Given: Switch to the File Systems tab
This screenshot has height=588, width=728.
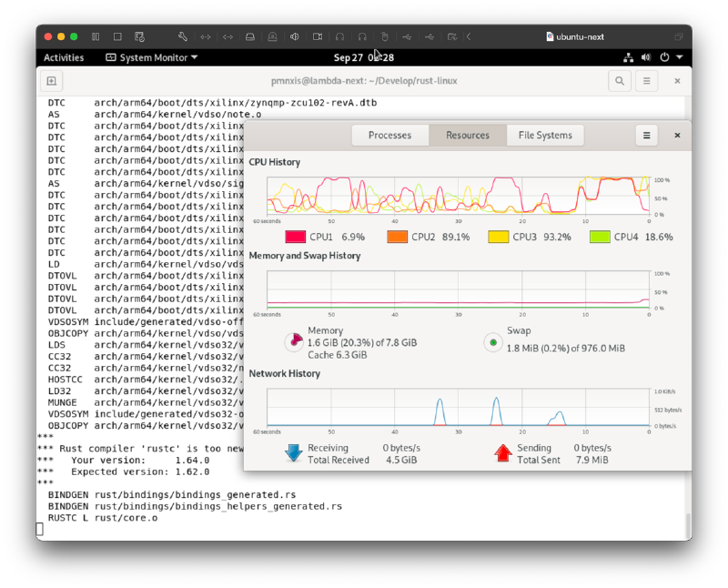Looking at the screenshot, I should (x=545, y=135).
